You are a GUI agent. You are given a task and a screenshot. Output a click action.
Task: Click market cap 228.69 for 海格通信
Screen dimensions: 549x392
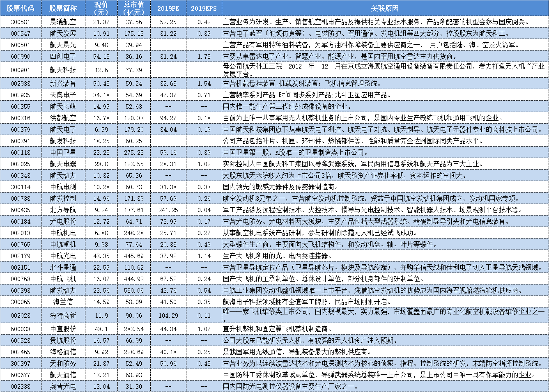(134, 352)
